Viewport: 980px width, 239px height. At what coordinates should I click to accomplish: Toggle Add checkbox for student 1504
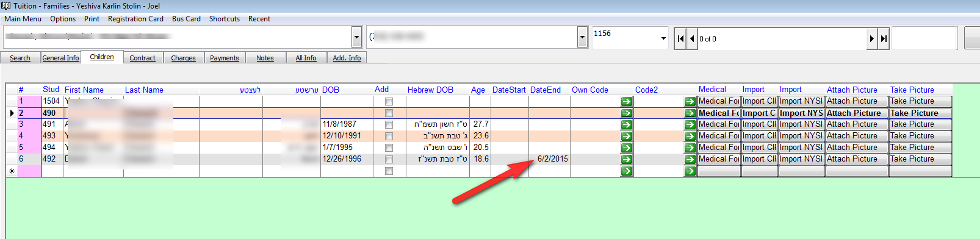(389, 102)
